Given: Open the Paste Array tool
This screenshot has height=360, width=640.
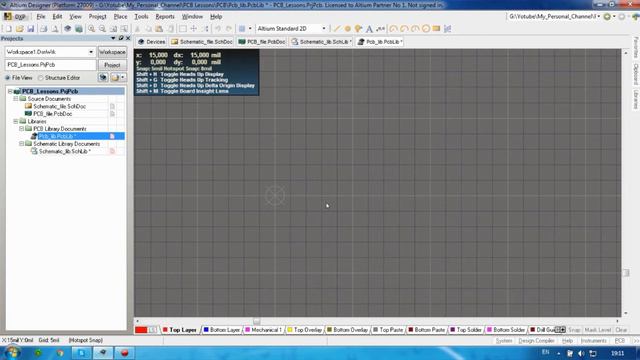Looking at the screenshot, I should (448, 29).
